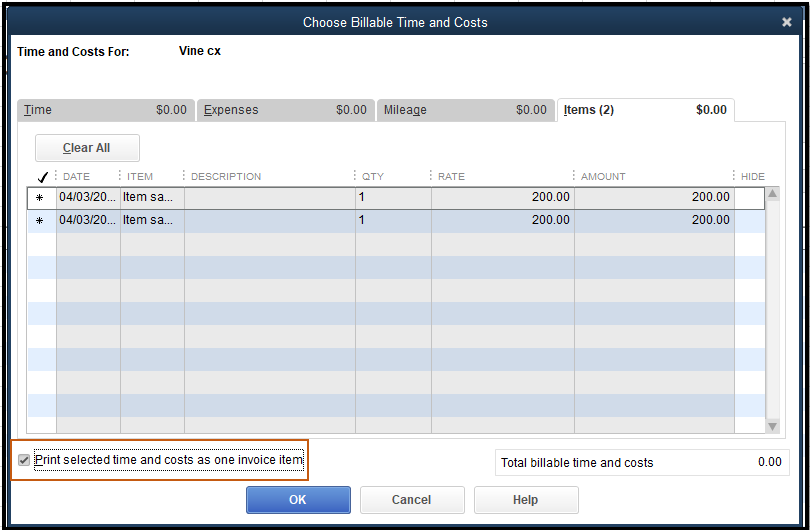Click the HIDE column header

click(753, 177)
